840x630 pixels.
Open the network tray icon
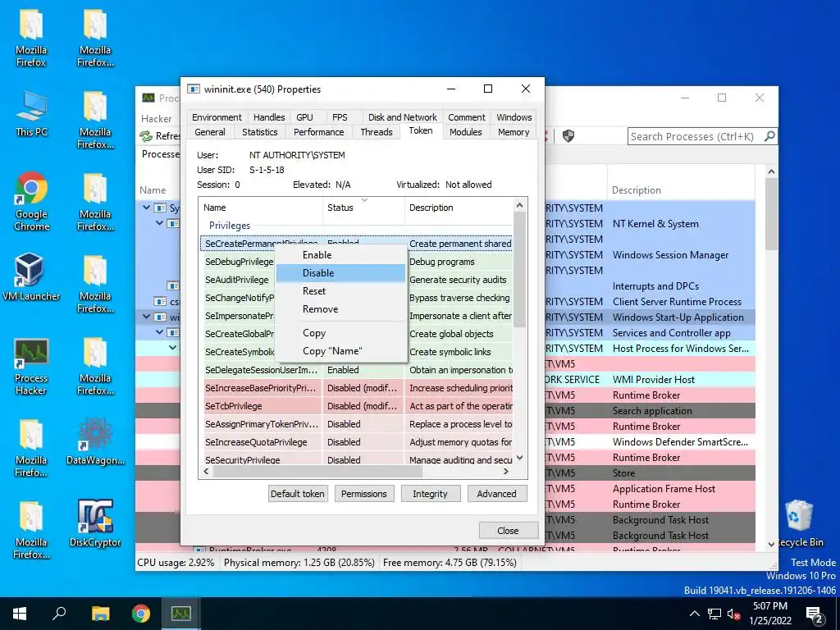(714, 614)
